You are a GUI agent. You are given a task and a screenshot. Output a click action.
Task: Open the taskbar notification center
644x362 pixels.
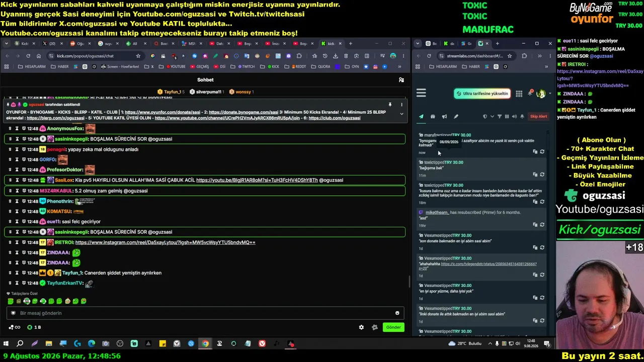pyautogui.click(x=547, y=344)
